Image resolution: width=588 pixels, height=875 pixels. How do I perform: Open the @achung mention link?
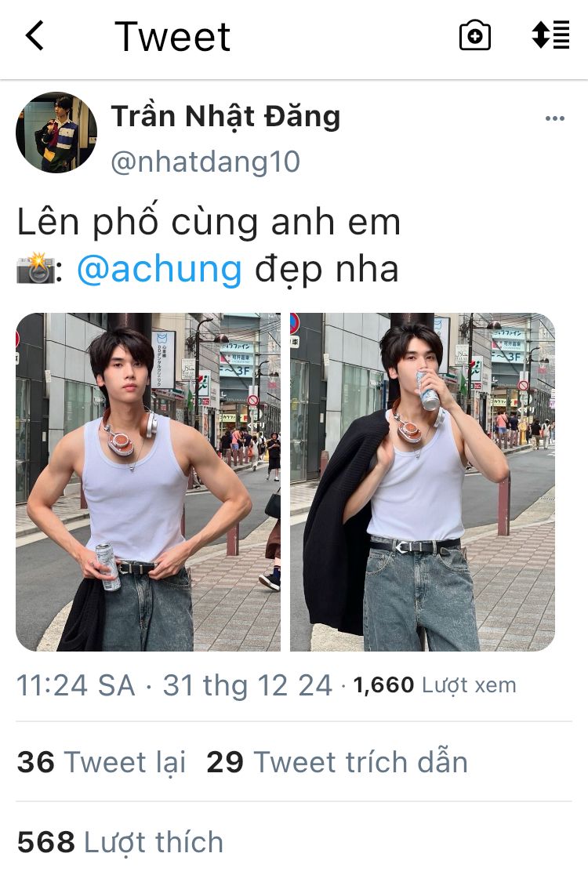point(159,269)
